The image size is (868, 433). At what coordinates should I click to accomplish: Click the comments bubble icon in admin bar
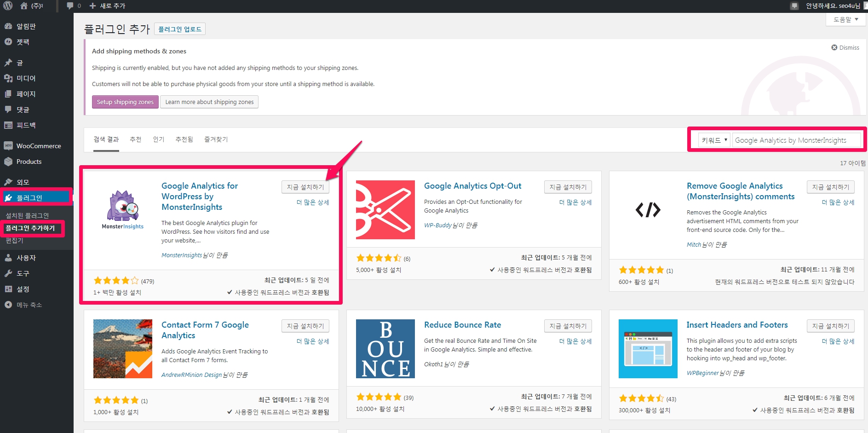(x=70, y=6)
